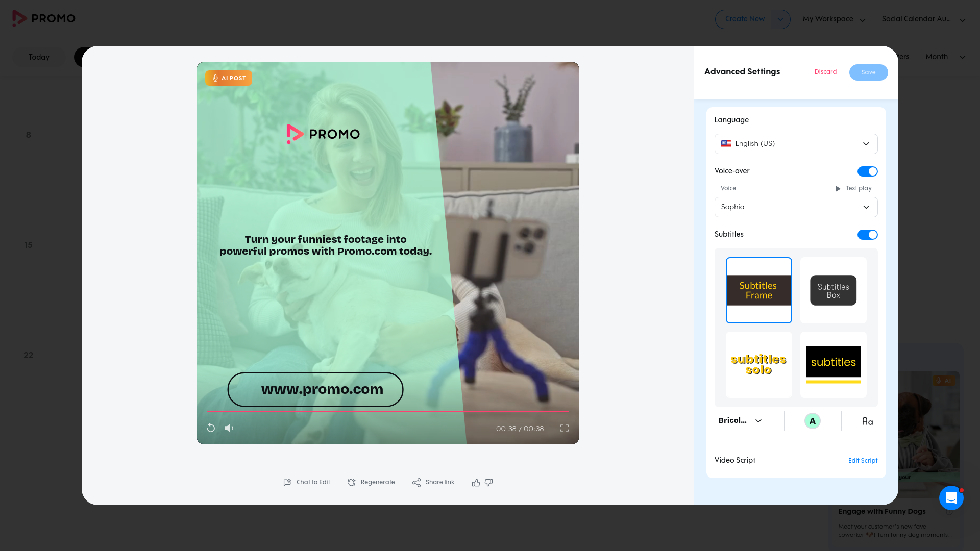
Task: Expand the Create New arrow menu
Action: pos(780,19)
